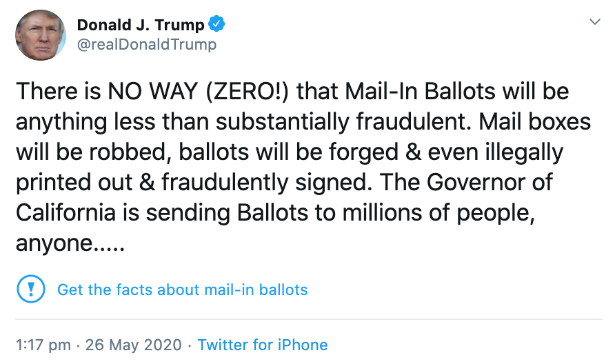Click the blue verified checkmark badge
Image resolution: width=615 pixels, height=364 pixels.
(217, 26)
